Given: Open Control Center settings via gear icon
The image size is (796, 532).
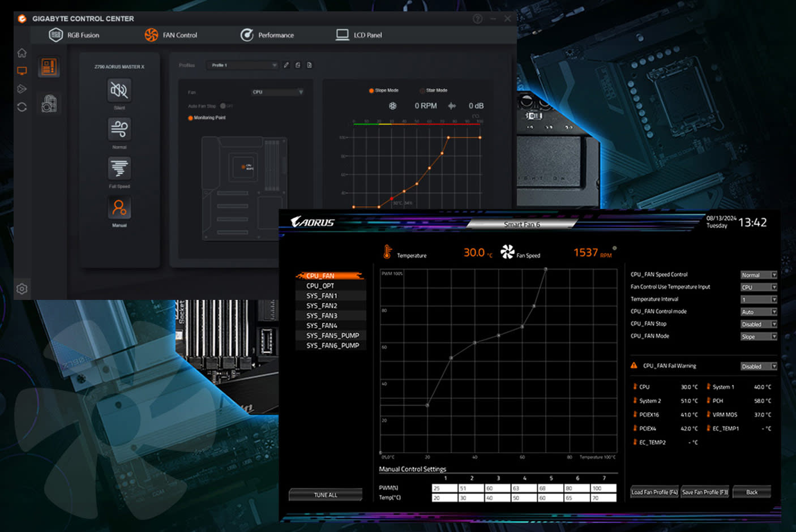Looking at the screenshot, I should pos(22,289).
